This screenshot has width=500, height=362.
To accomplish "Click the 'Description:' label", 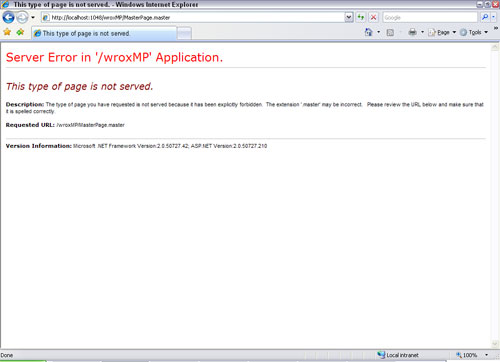I will coord(25,104).
